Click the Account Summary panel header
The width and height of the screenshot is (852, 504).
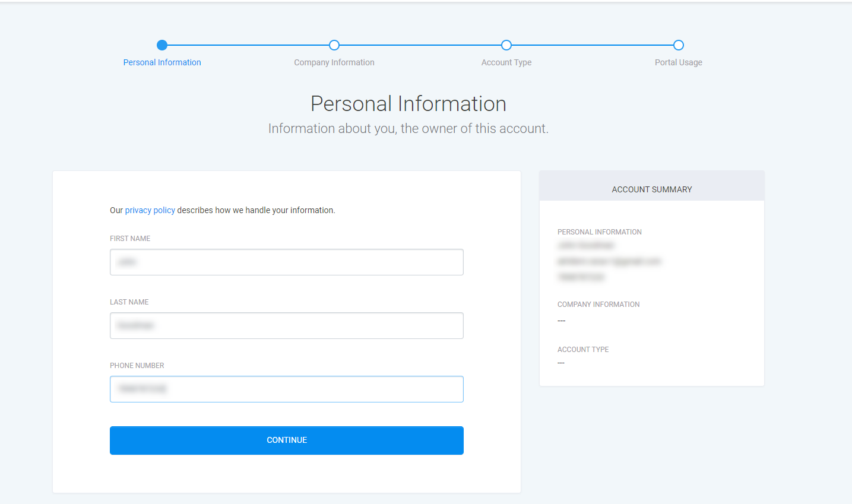point(651,189)
